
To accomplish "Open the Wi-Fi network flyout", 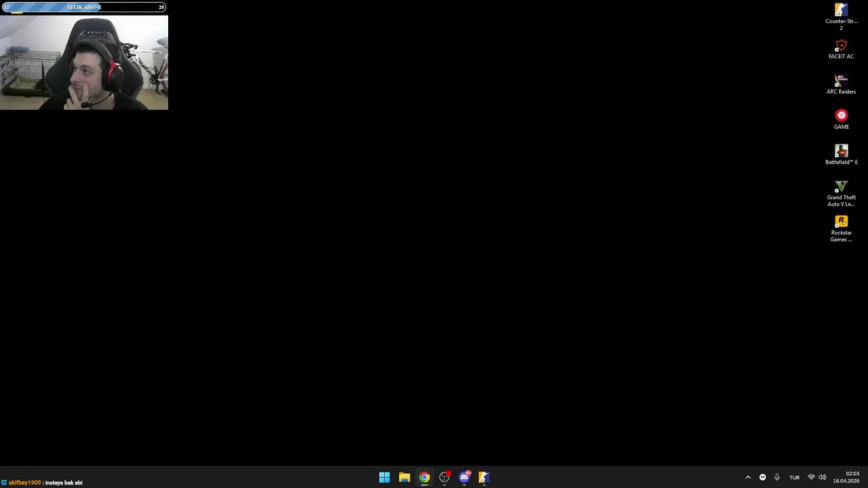I will (811, 477).
